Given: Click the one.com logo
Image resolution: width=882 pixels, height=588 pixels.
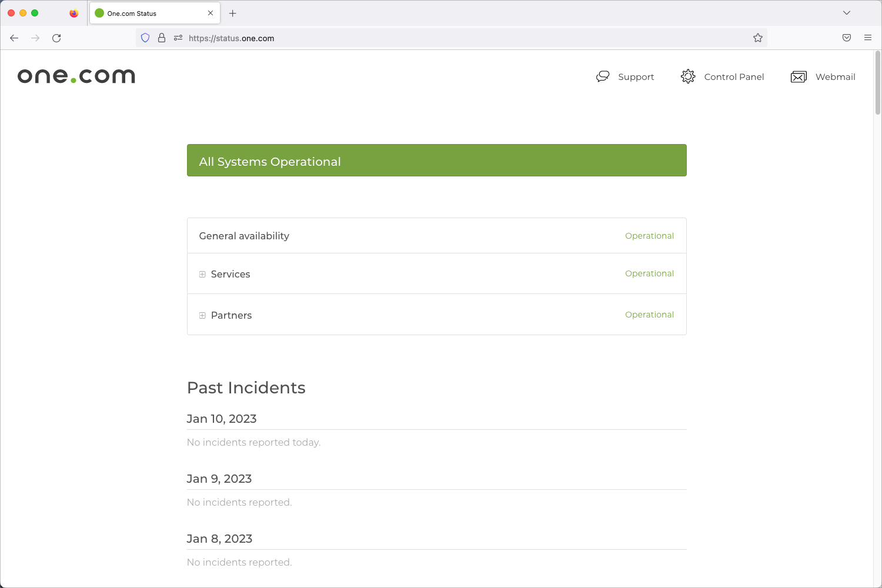Looking at the screenshot, I should click(76, 76).
